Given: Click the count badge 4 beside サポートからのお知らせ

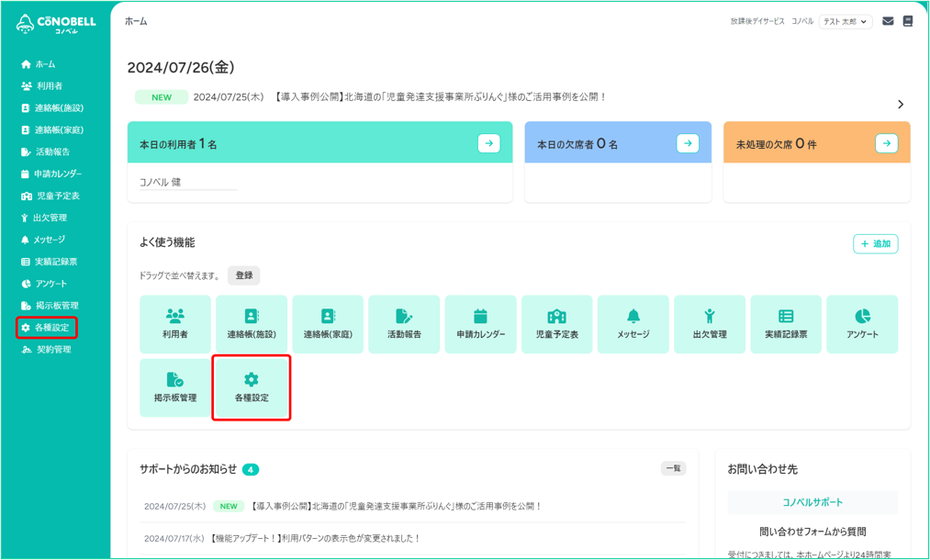Looking at the screenshot, I should (x=251, y=470).
